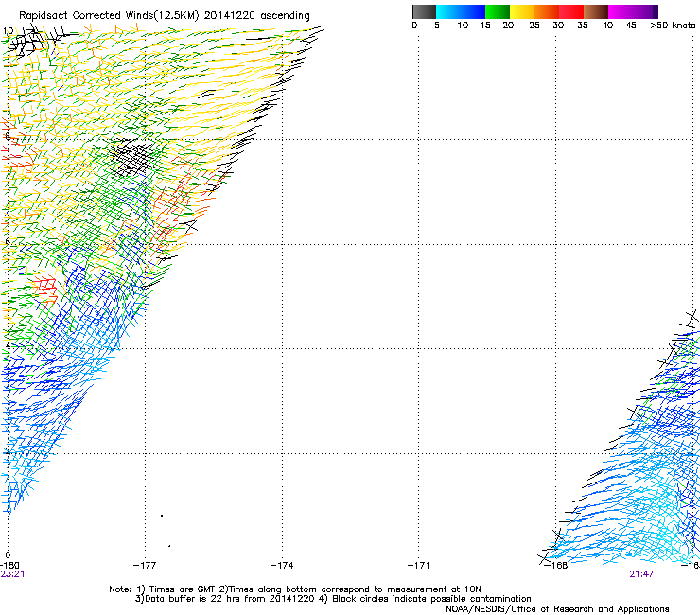Click the '-180' longitude axis label
700x615 pixels.
point(9,566)
